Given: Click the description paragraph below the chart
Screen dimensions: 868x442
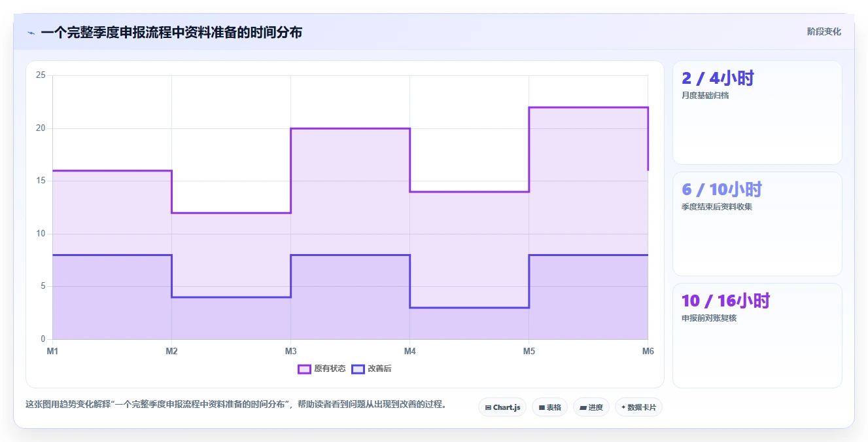Looking at the screenshot, I should [237, 405].
